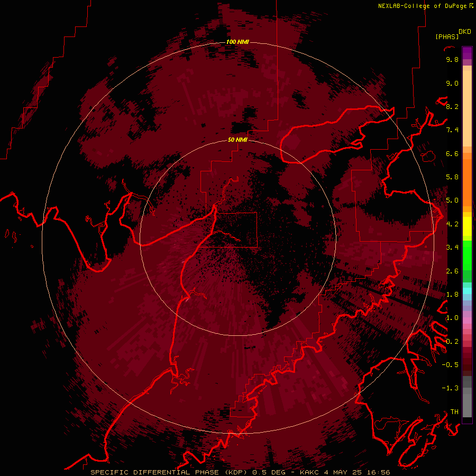Click the 2.6 color scale value

point(452,271)
